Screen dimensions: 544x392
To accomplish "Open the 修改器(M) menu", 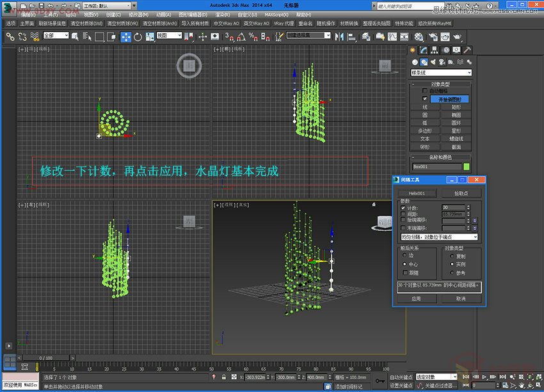I will point(138,15).
